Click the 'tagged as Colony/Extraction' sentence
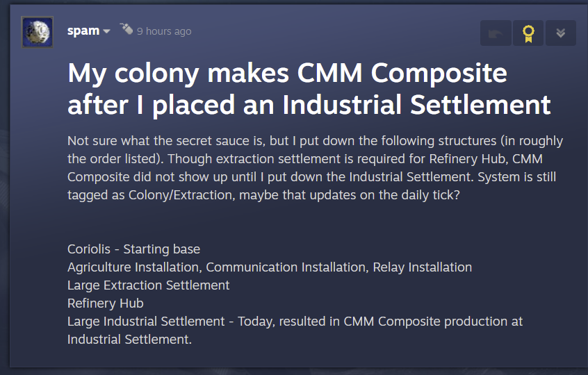Image resolution: width=588 pixels, height=375 pixels. 263,195
